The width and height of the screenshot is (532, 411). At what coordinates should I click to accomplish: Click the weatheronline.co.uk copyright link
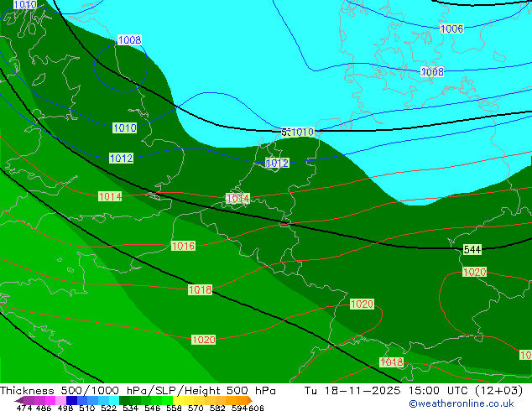pyautogui.click(x=461, y=403)
